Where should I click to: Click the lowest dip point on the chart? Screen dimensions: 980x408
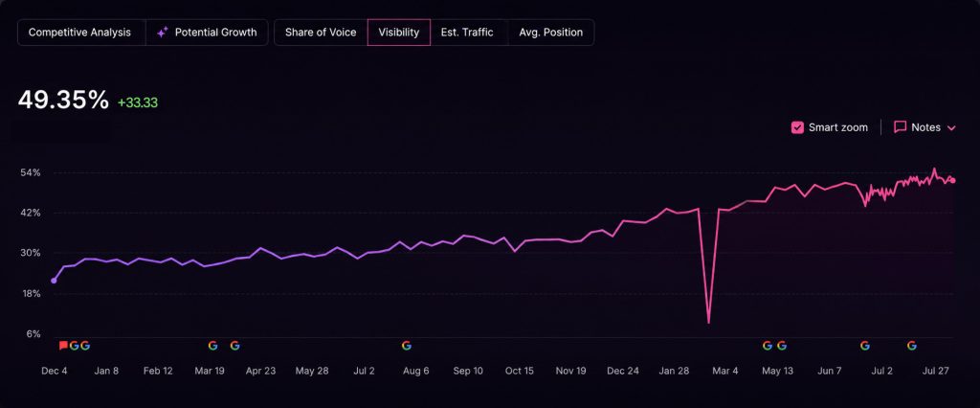(x=709, y=322)
